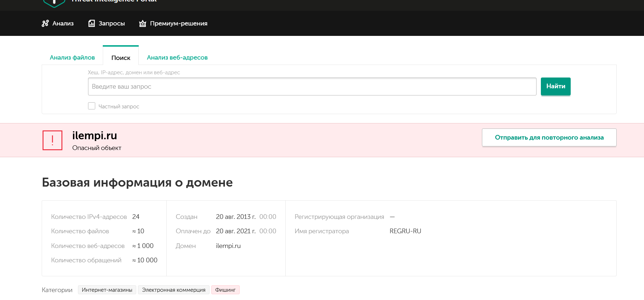Click the Интернет-магазины category tag
Screen dimensions: 644x300
(x=107, y=290)
